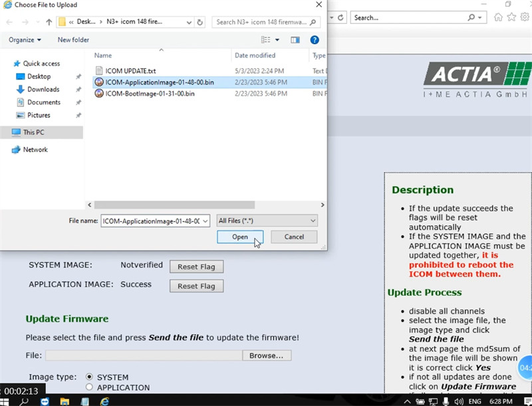Select SYSTEM image type radio
This screenshot has width=532, height=406.
89,377
